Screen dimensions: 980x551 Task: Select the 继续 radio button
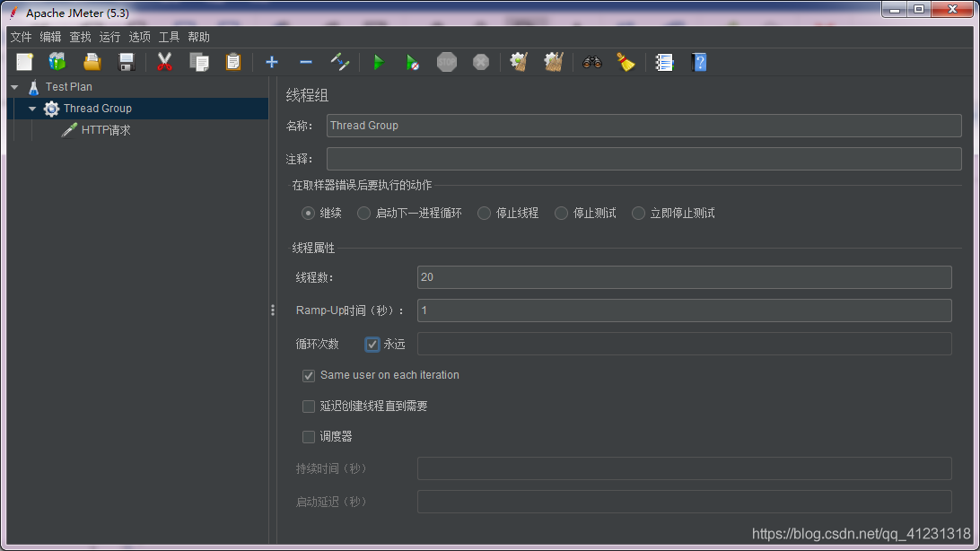(308, 213)
